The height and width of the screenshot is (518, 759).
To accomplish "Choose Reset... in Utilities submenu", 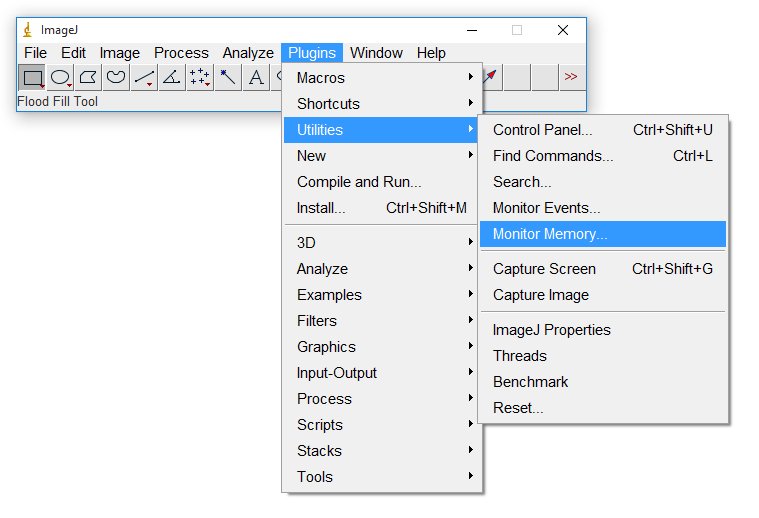I will [x=603, y=408].
